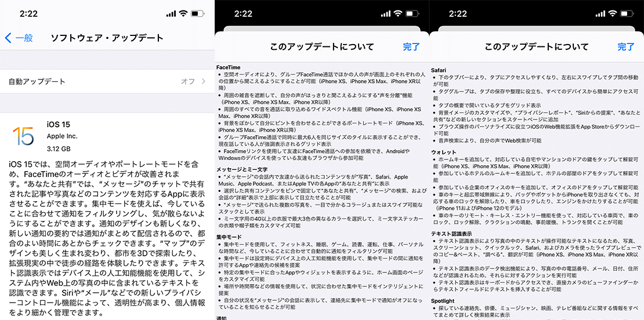
Task: Go back to 一般 settings
Action: [x=19, y=38]
